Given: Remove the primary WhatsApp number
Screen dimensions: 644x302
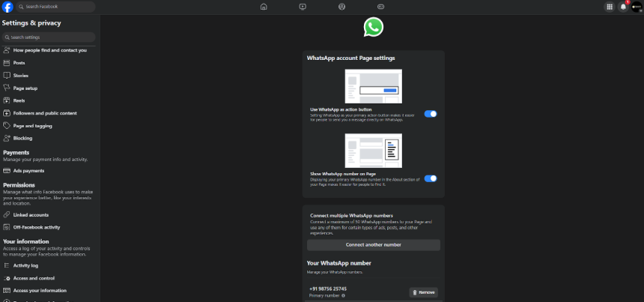Looking at the screenshot, I should (423, 292).
